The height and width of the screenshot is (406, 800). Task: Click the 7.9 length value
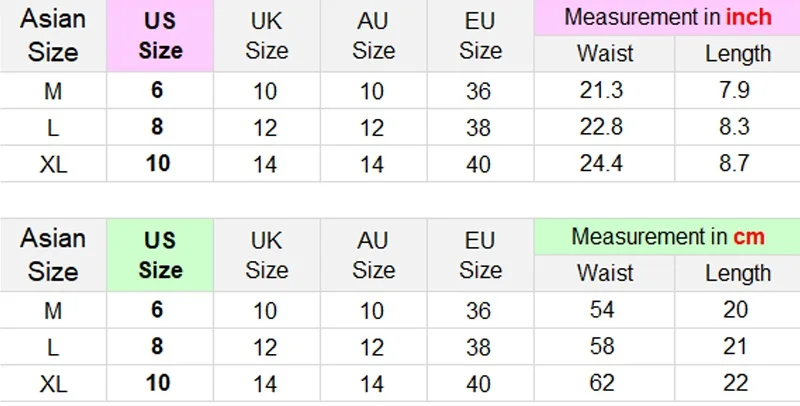[x=736, y=91]
